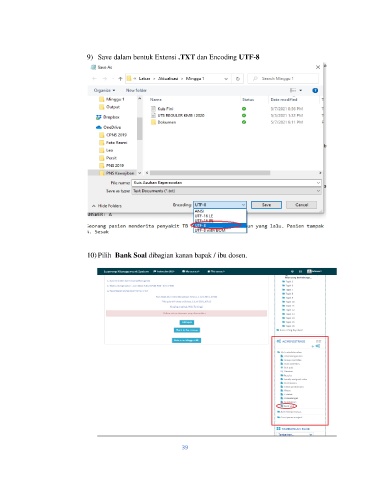Click the Save button
This screenshot has height=480, width=370.
[266, 205]
